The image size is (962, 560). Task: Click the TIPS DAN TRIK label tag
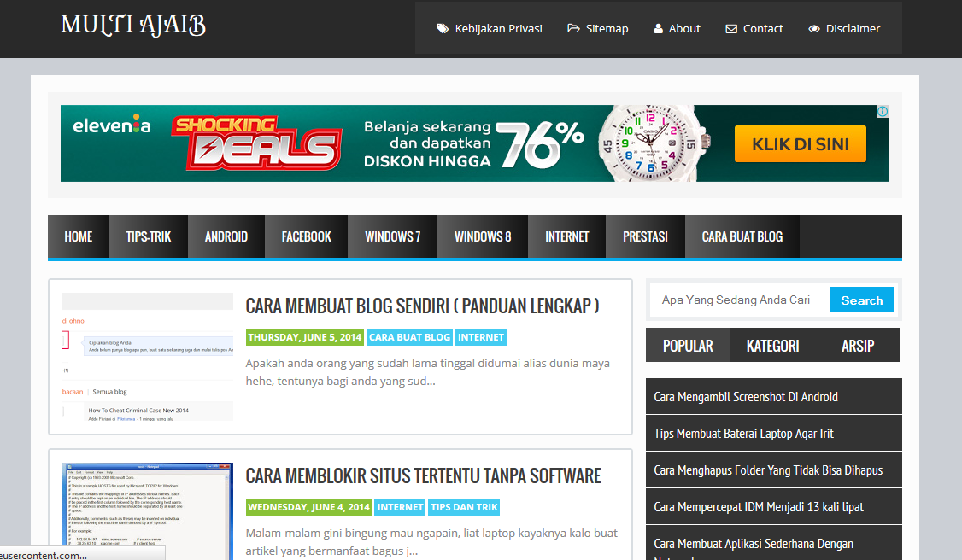point(464,507)
